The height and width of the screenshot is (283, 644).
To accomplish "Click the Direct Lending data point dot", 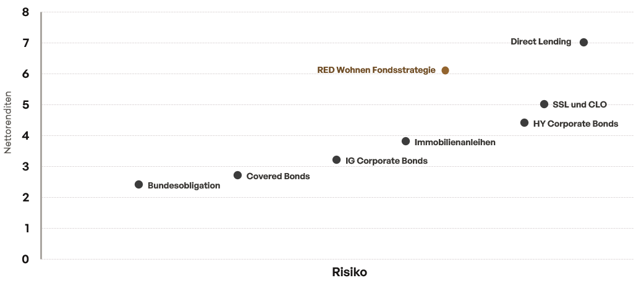I will coord(583,43).
